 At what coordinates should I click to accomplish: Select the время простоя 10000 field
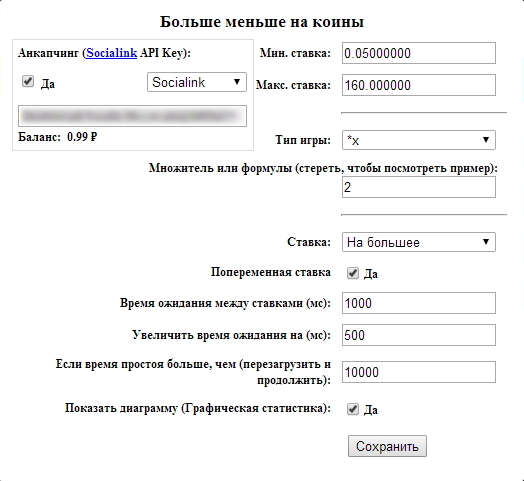point(419,372)
